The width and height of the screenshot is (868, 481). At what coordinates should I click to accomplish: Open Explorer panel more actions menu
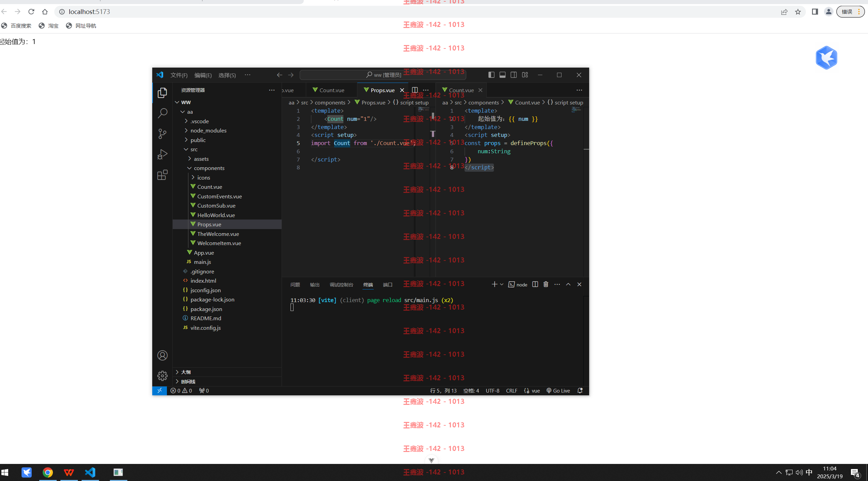click(272, 90)
